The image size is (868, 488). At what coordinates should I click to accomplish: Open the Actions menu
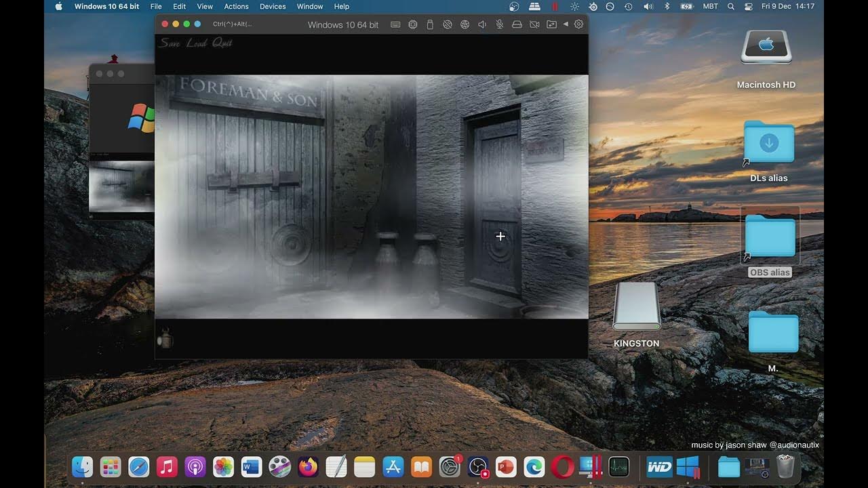[236, 6]
